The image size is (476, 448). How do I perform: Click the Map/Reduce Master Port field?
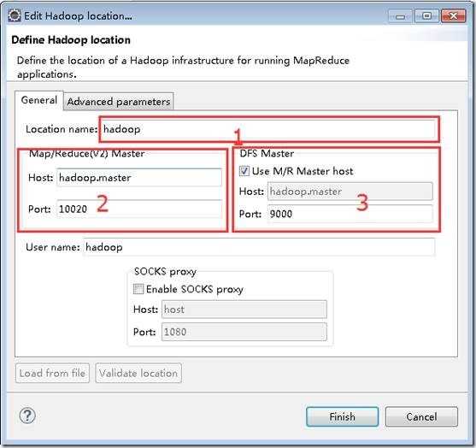tap(139, 209)
